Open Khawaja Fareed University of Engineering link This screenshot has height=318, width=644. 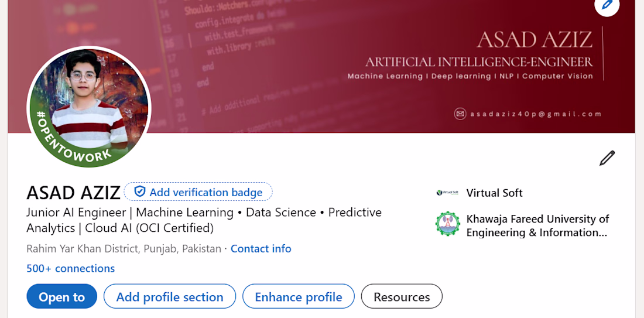537,225
